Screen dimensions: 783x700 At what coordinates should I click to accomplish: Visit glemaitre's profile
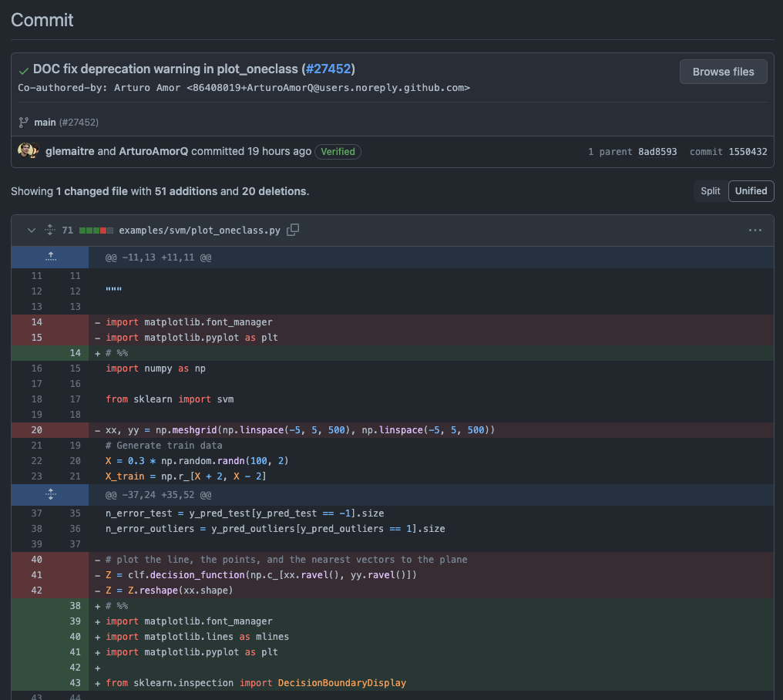coord(69,151)
